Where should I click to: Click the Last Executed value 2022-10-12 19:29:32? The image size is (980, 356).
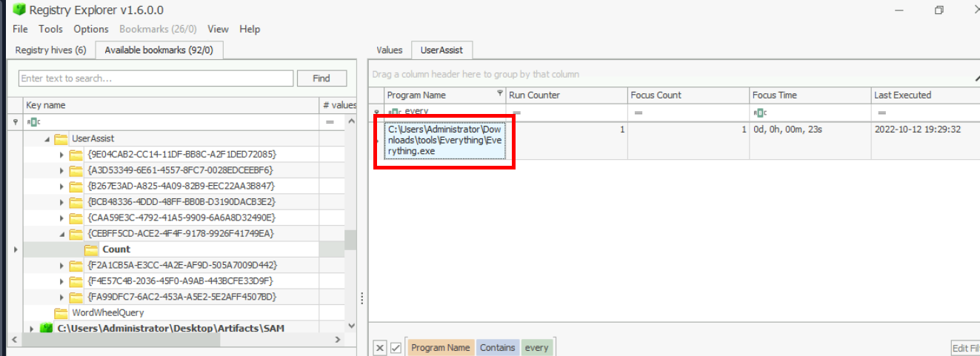[918, 130]
